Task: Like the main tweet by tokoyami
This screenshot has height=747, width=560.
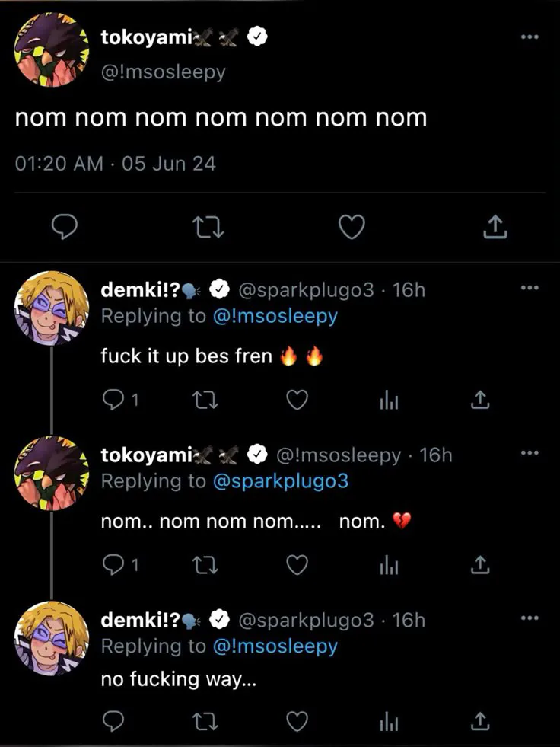Action: (352, 227)
